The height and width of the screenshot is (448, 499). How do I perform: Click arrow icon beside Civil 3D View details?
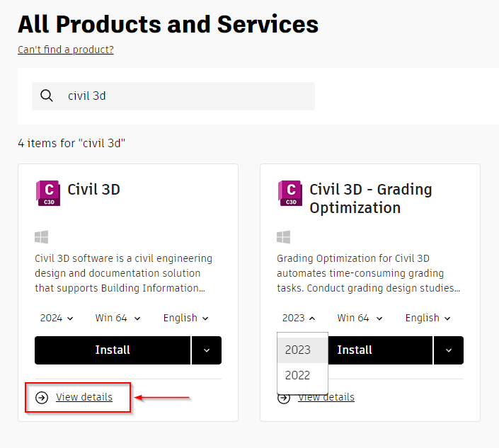(x=42, y=397)
